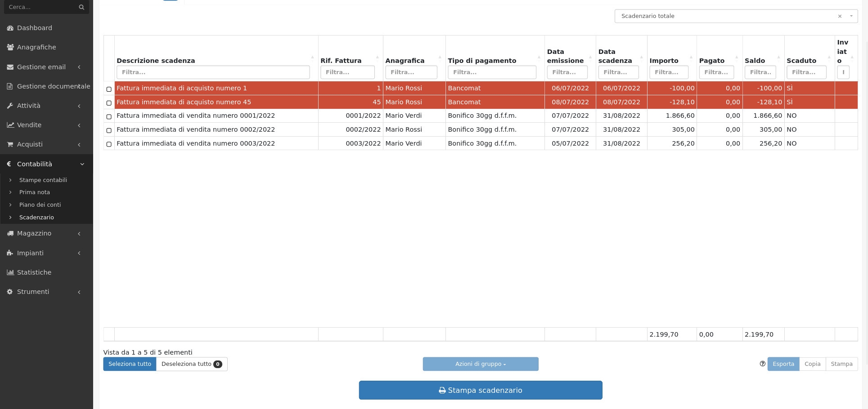
Task: Click the Dashboard gauge icon
Action: tap(10, 28)
